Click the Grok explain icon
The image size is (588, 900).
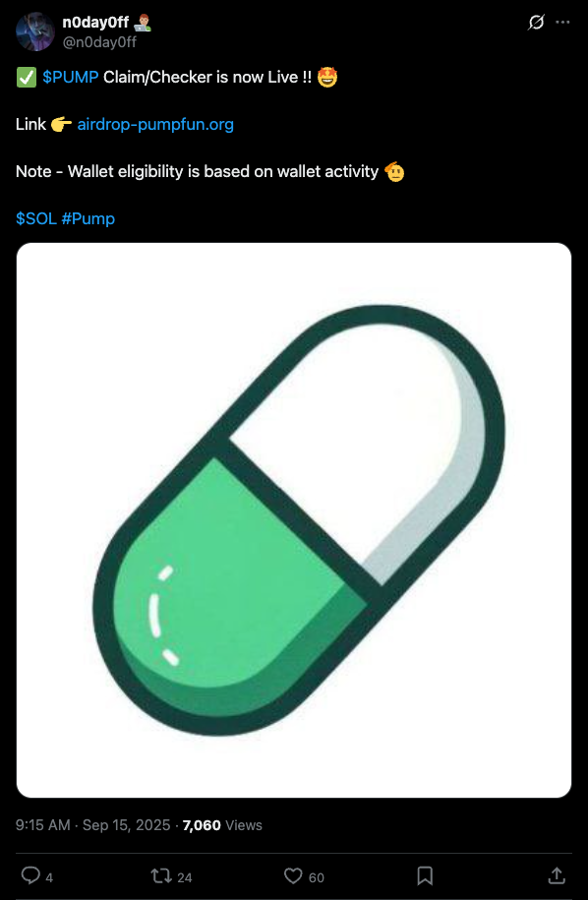tap(535, 23)
